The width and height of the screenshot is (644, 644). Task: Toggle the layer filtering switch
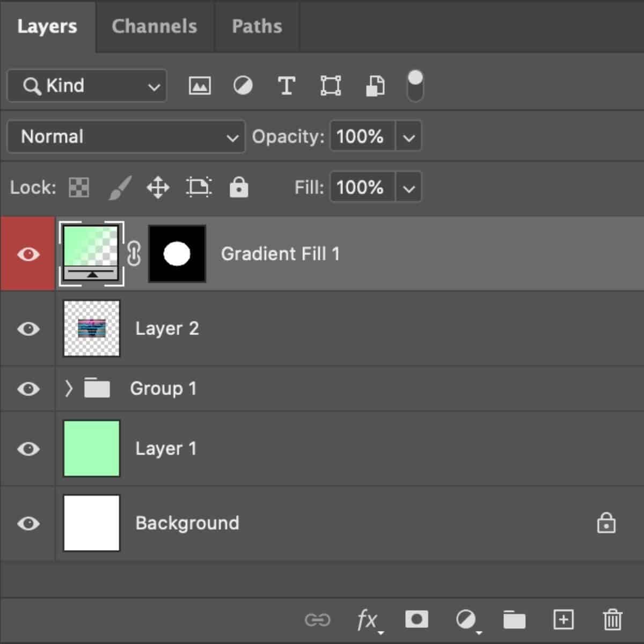pyautogui.click(x=414, y=85)
